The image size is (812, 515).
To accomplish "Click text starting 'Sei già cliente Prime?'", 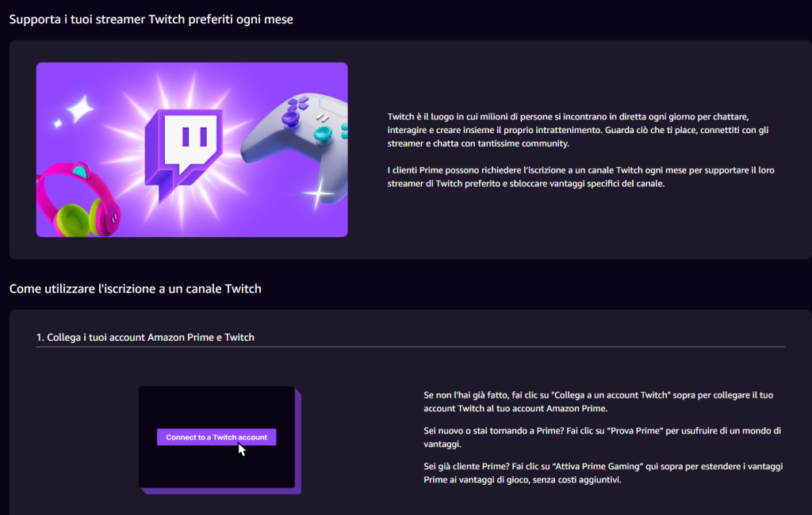I will [x=603, y=472].
